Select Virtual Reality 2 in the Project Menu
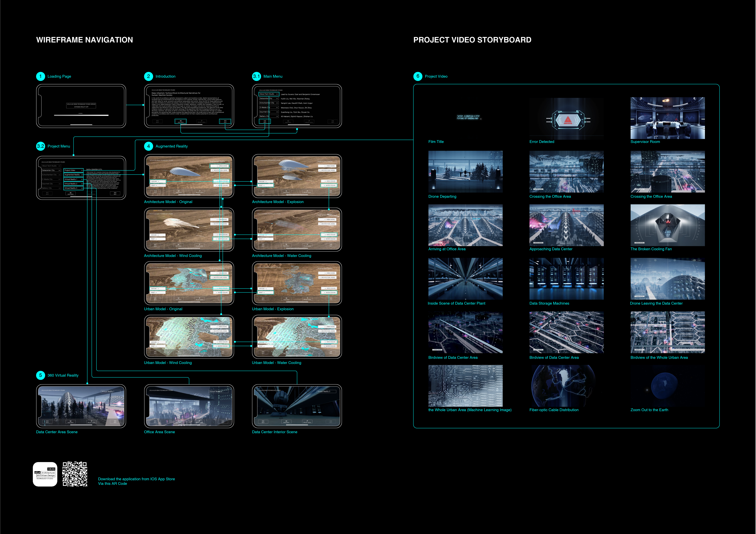756x534 pixels. pyautogui.click(x=73, y=184)
